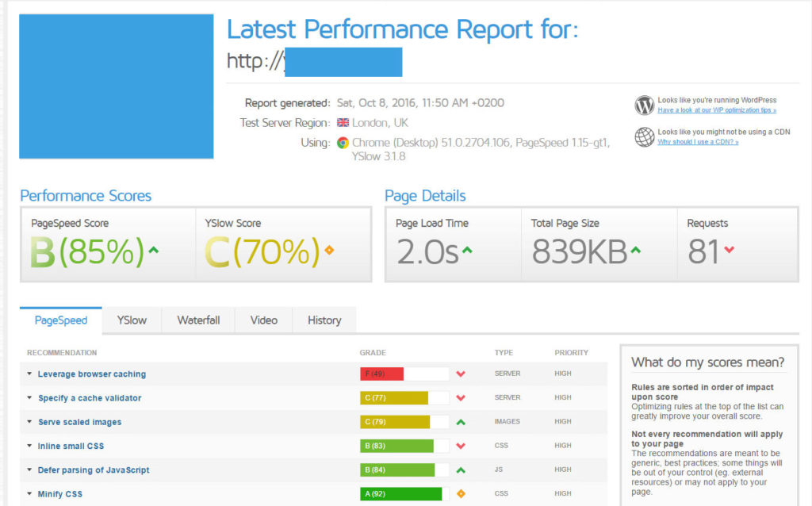Click the Chrome browser icon

click(343, 143)
